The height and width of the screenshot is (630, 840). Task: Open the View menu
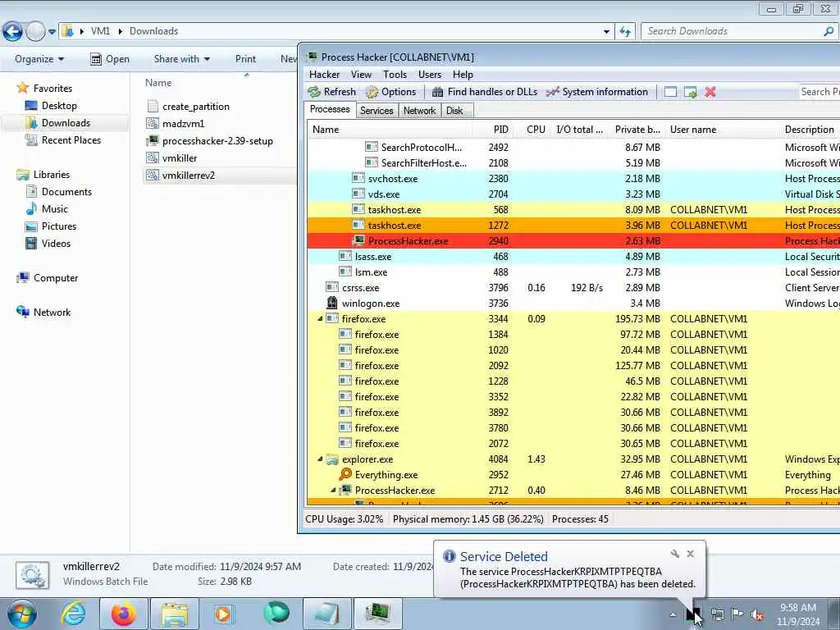pyautogui.click(x=361, y=75)
